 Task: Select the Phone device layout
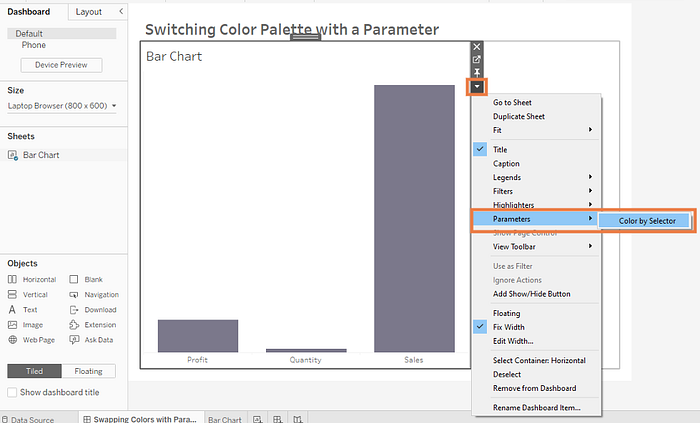coord(33,45)
